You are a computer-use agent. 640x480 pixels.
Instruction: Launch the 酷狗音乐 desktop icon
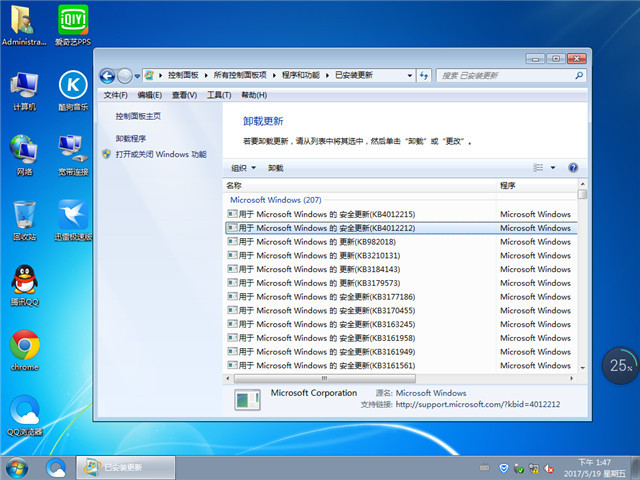point(73,91)
